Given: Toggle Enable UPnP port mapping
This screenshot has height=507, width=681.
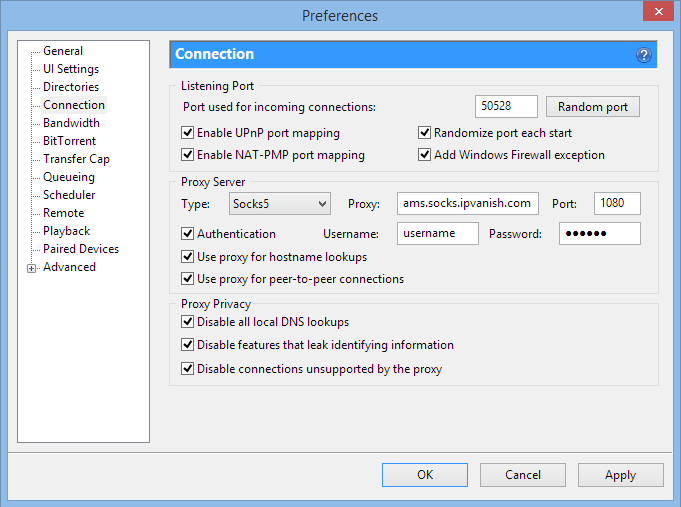Looking at the screenshot, I should click(x=187, y=133).
